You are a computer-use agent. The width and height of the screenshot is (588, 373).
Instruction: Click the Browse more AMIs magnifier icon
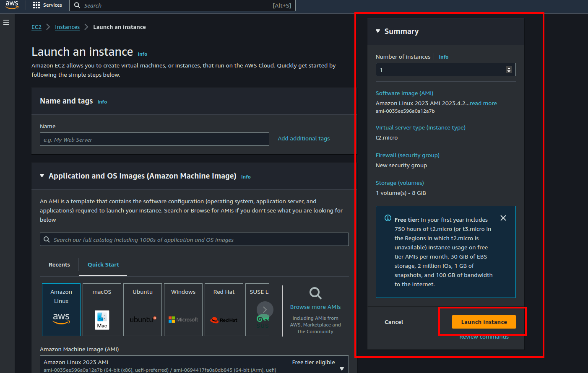pyautogui.click(x=315, y=293)
